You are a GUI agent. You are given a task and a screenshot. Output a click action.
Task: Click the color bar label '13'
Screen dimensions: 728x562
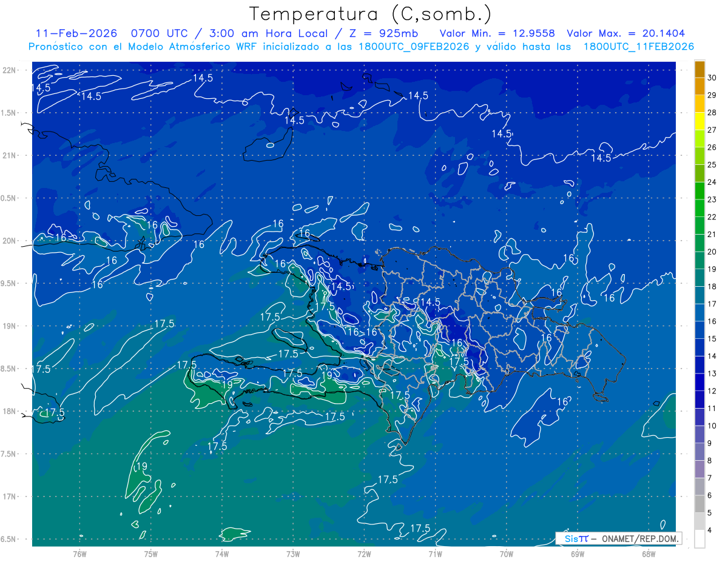point(712,373)
